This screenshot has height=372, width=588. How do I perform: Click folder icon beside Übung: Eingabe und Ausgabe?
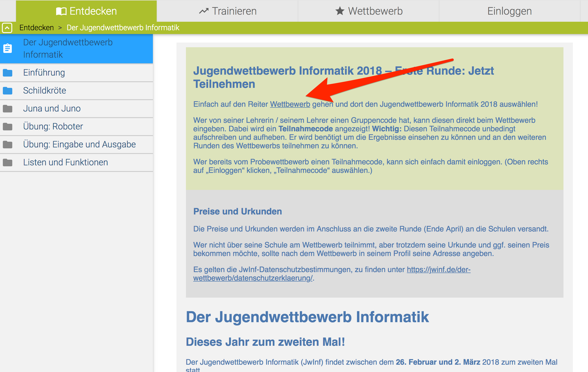pos(8,145)
